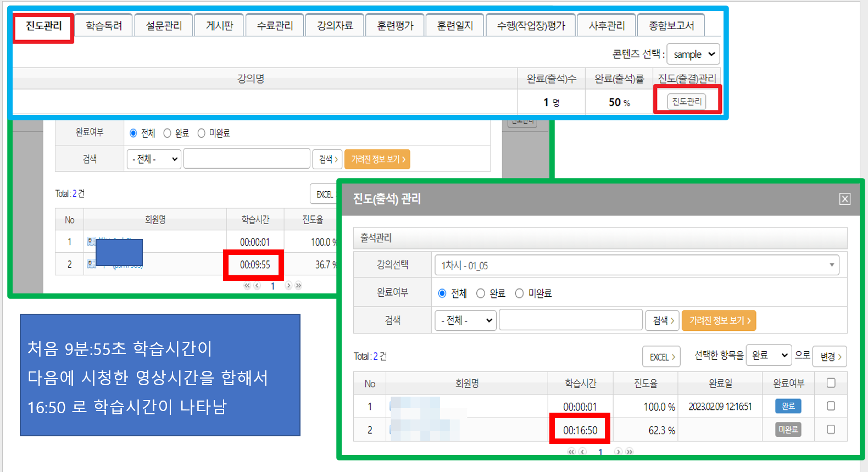This screenshot has height=472, width=868.
Task: Select the 미완료 radio button in dialog
Action: click(519, 293)
